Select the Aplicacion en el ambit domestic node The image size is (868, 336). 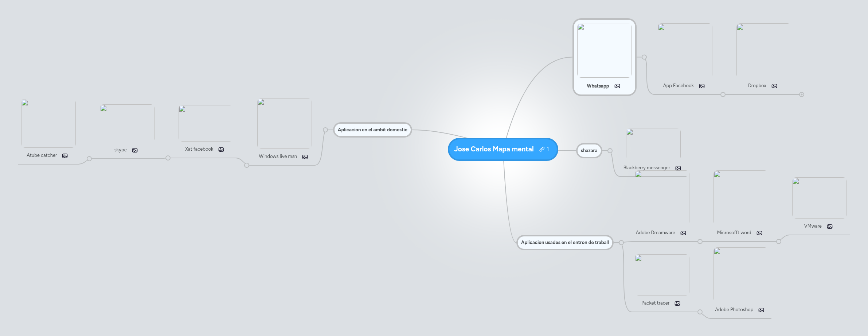372,130
